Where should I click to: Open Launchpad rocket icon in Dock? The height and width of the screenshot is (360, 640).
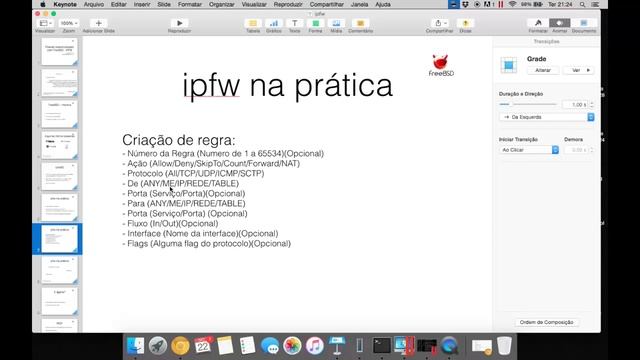click(158, 346)
